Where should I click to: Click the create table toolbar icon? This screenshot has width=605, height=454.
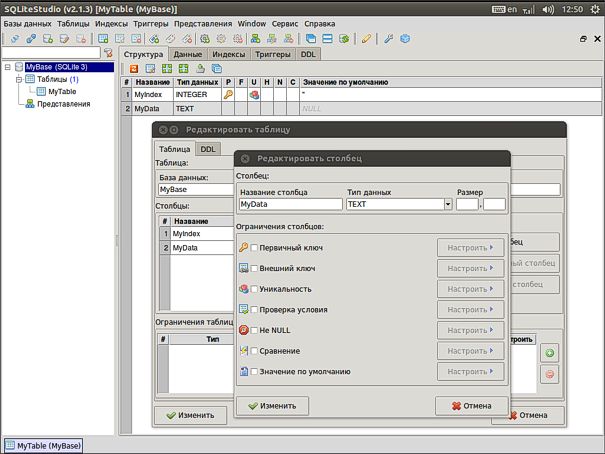point(103,39)
